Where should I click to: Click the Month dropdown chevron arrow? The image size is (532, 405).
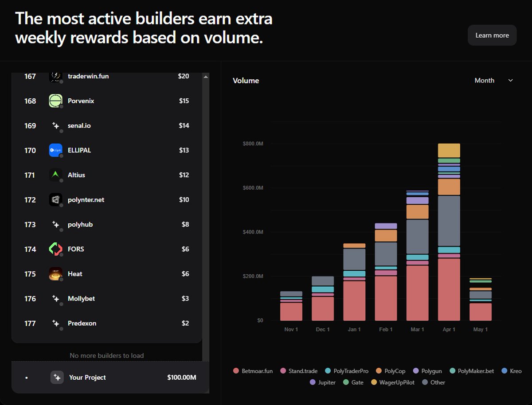click(x=510, y=80)
